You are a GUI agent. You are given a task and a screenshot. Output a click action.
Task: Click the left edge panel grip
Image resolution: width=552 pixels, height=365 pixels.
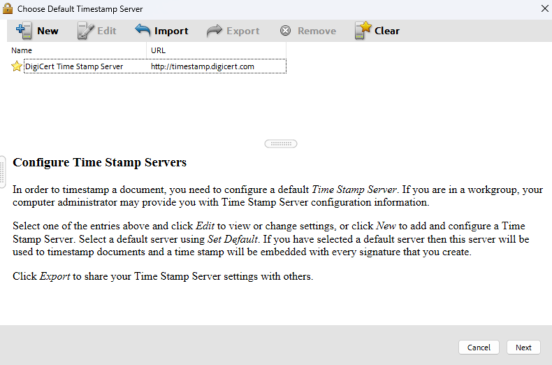click(x=2, y=172)
